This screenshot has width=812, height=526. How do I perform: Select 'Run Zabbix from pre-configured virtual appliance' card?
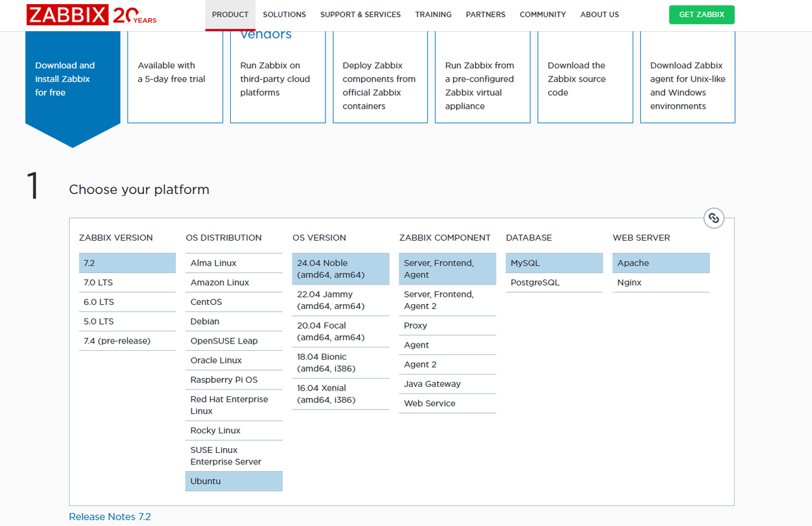pos(482,77)
